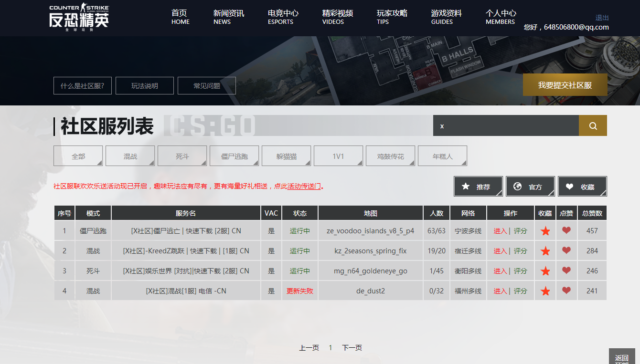Toggle the favorite star for 混战[1服] server

point(545,291)
